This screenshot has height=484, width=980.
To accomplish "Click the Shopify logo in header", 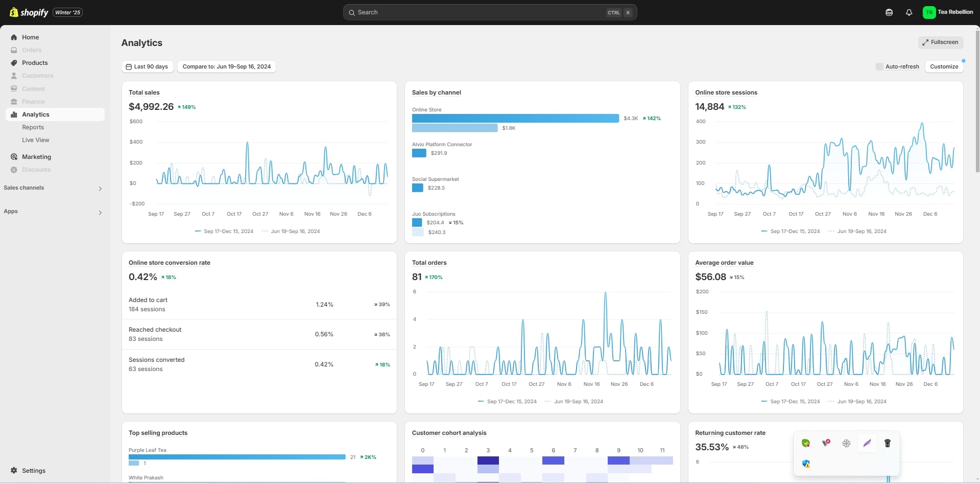I will 29,12.
